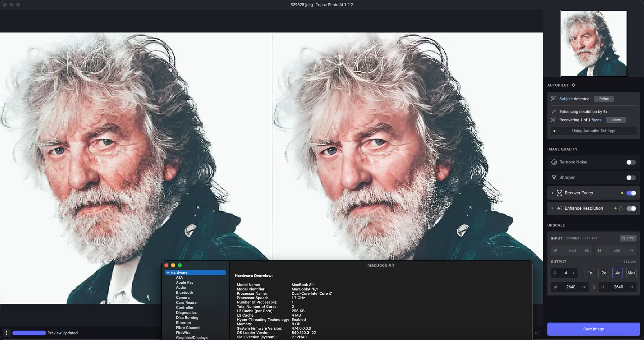Image resolution: width=644 pixels, height=340 pixels.
Task: Click the aspect ratio link icon between output dimensions
Action: pyautogui.click(x=593, y=287)
